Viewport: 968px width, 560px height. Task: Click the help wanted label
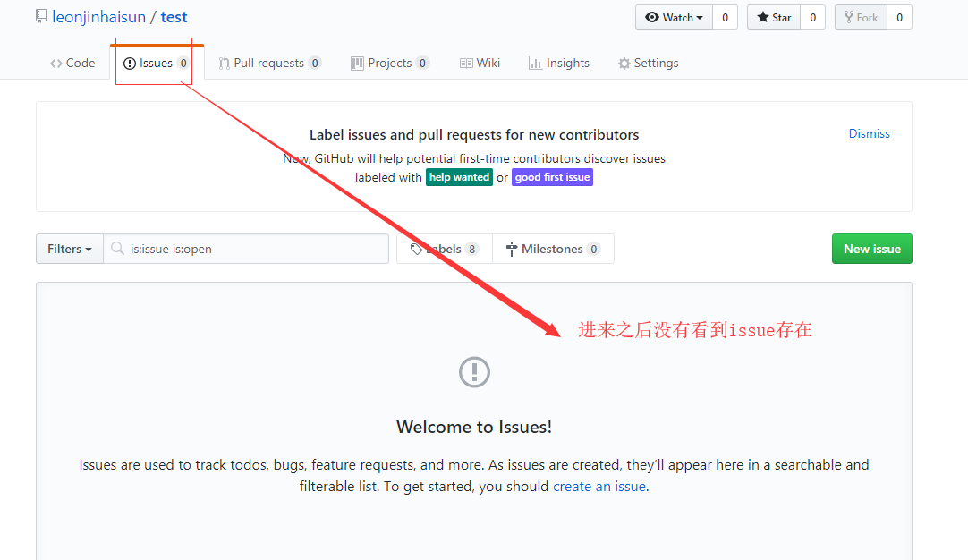click(459, 177)
